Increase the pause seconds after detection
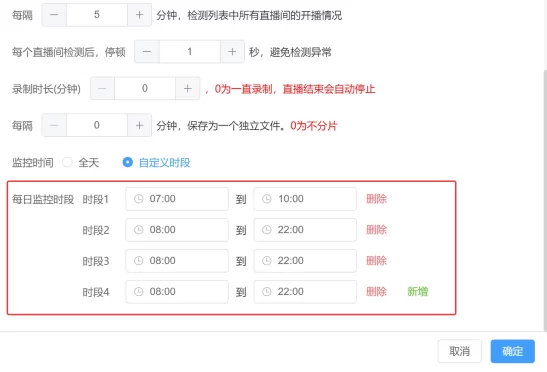 (232, 52)
